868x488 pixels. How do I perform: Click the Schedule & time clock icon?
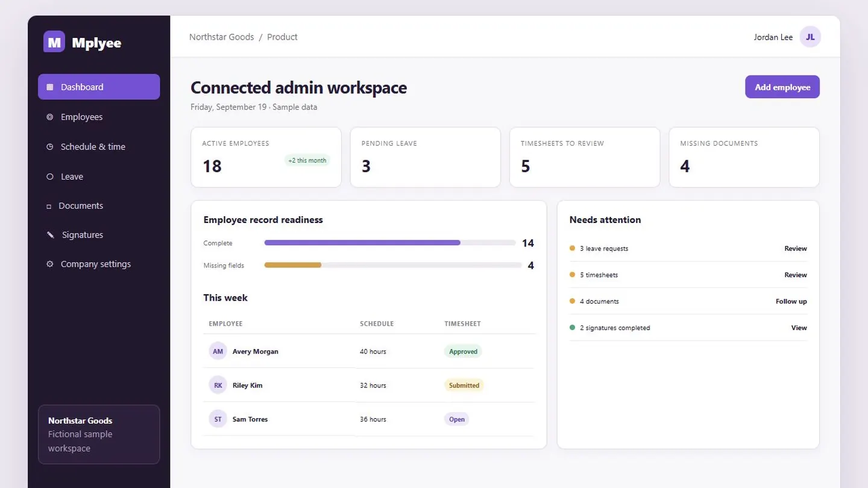(50, 146)
